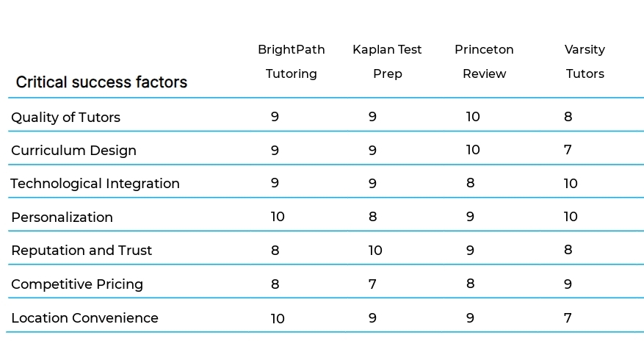
Task: Click the Varsity Tutors column header
Action: click(x=585, y=62)
